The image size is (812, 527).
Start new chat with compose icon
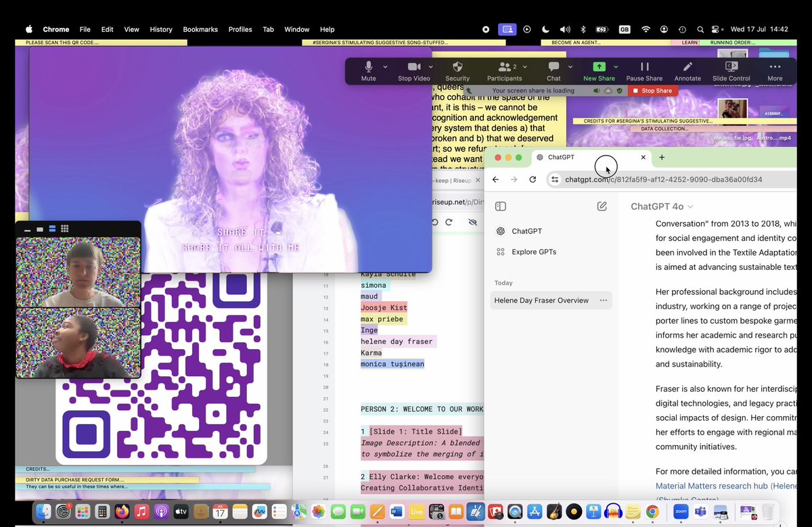[x=602, y=206]
